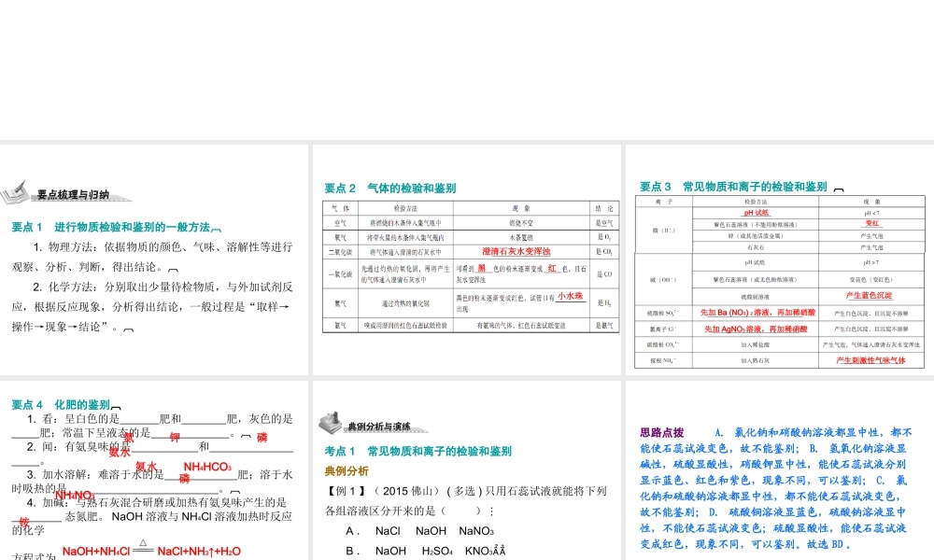This screenshot has width=934, height=560.
Task: Select the heading 要点 2 气体的检验和鉴别
Action: (390, 188)
